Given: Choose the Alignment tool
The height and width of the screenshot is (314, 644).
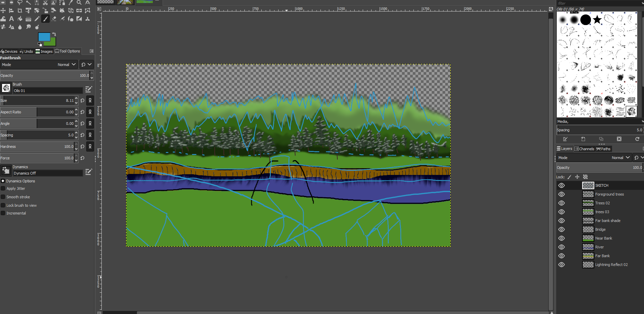Looking at the screenshot, I should (x=11, y=10).
